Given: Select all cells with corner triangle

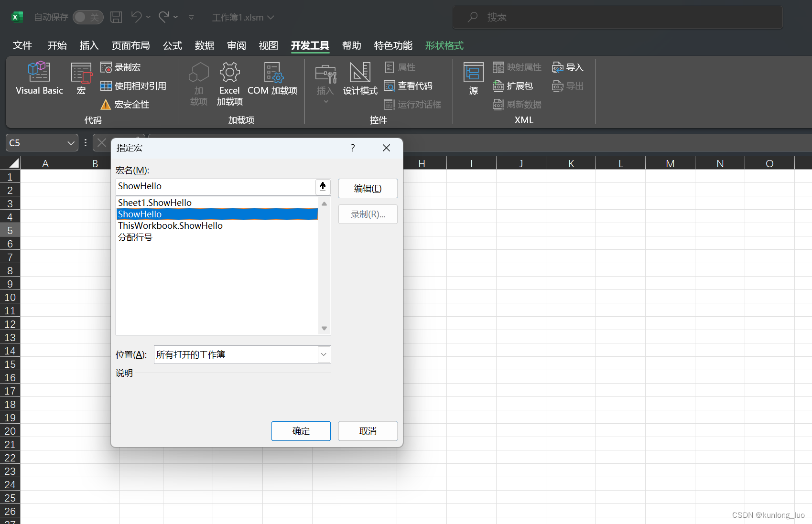Looking at the screenshot, I should 14,163.
